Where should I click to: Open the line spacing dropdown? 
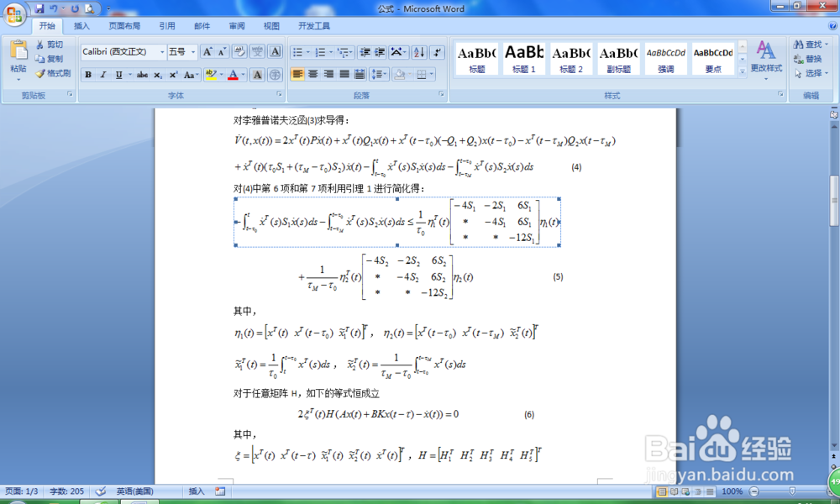click(x=379, y=75)
